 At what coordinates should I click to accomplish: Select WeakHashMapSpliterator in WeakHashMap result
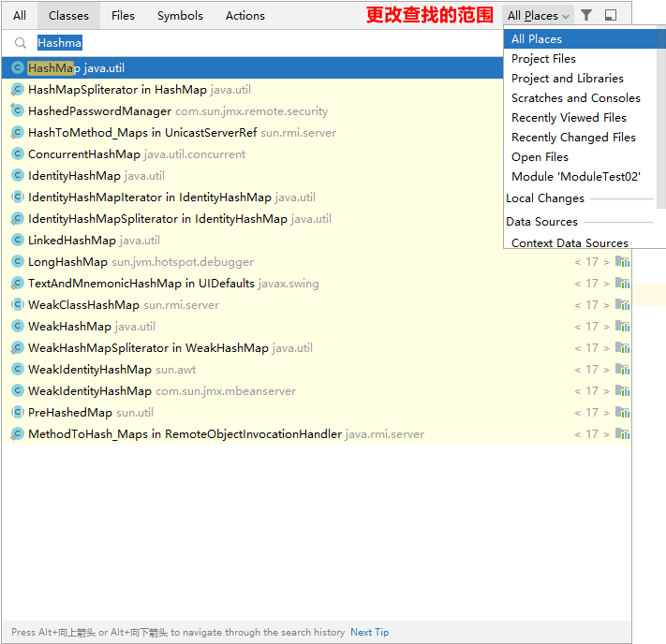(317, 347)
